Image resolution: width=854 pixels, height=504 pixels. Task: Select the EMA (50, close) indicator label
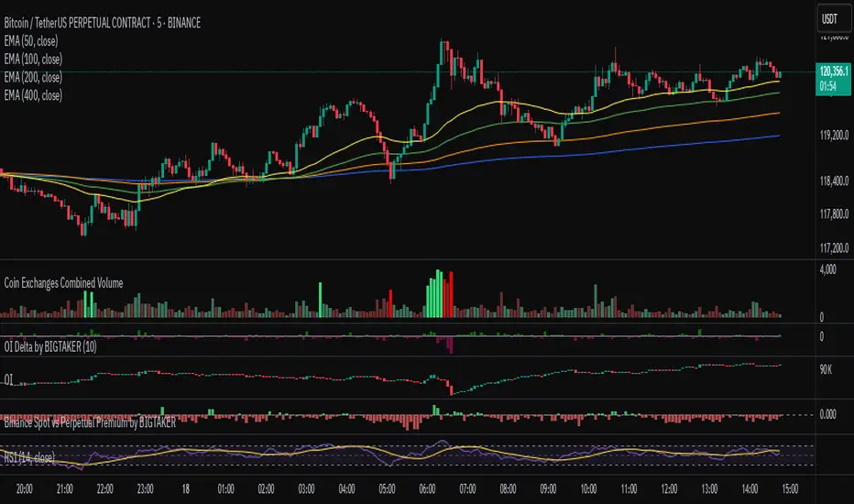point(31,41)
